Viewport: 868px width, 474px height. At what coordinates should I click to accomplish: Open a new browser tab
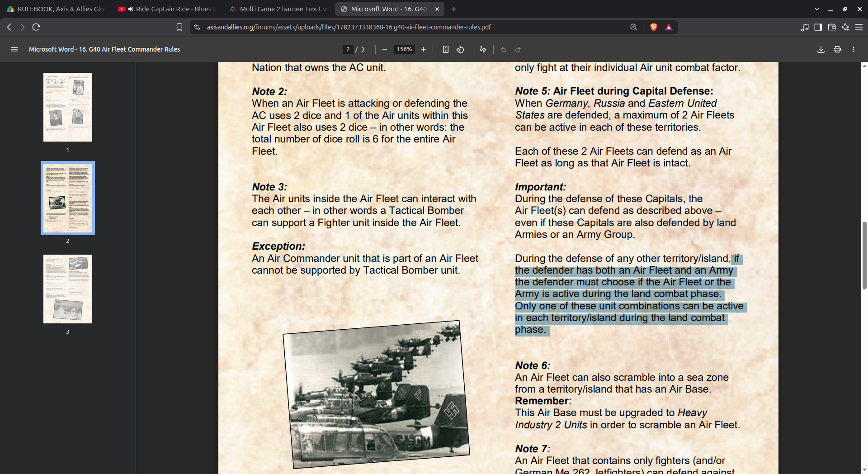click(454, 9)
